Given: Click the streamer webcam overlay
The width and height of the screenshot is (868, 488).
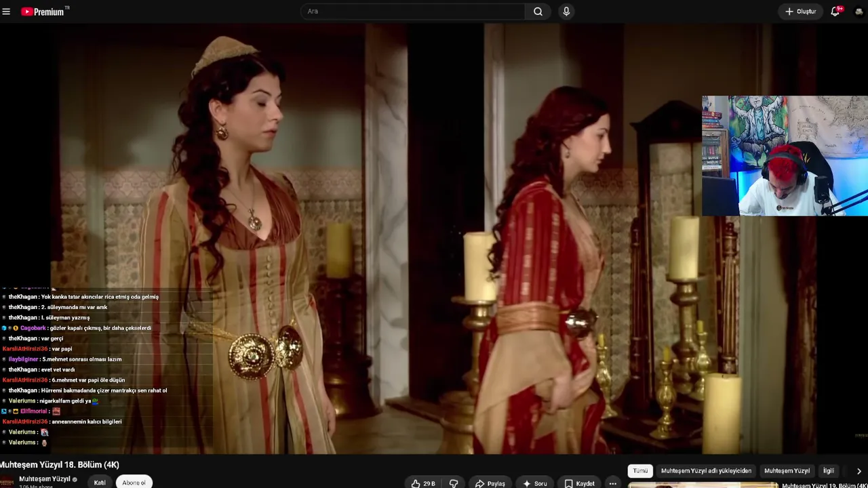Looking at the screenshot, I should [785, 156].
